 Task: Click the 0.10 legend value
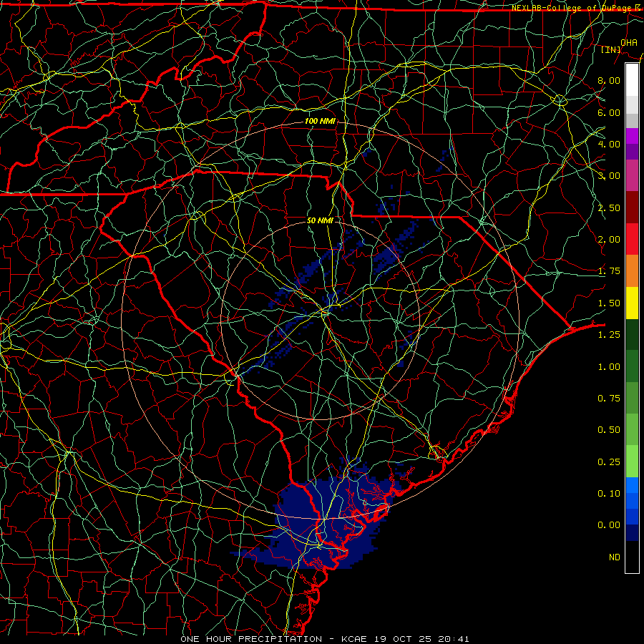click(x=609, y=494)
